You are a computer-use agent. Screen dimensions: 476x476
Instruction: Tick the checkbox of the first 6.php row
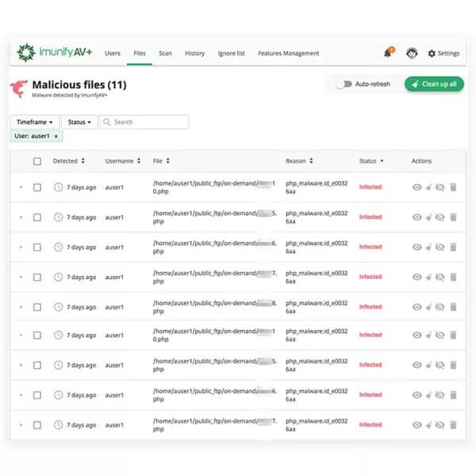pyautogui.click(x=37, y=247)
